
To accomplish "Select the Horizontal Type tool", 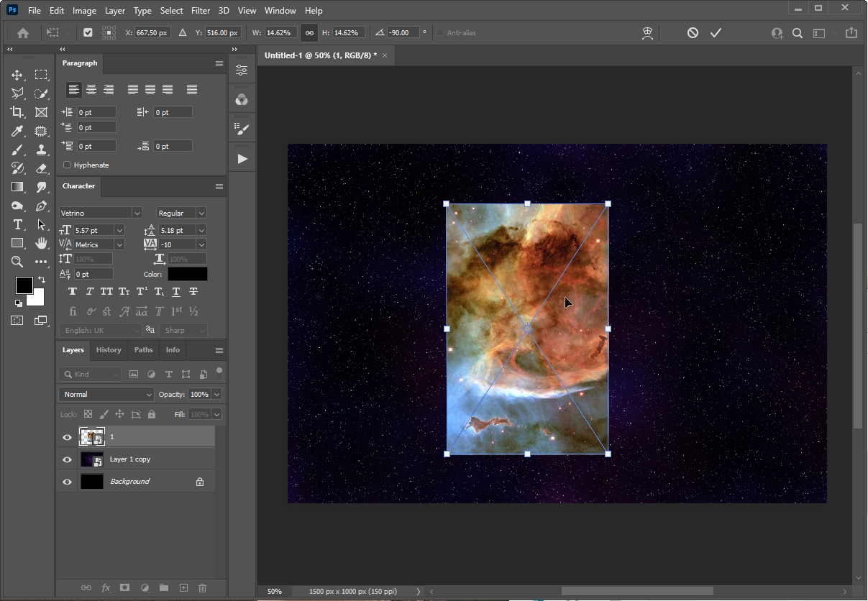I will point(17,224).
